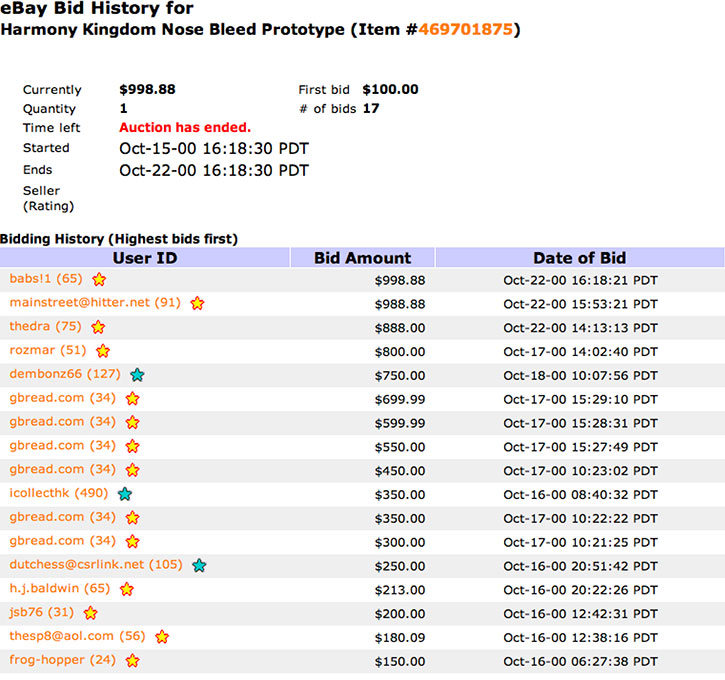Viewport: 725px width, 680px height.
Task: Click the star next to frog-hopper (24)
Action: (133, 661)
